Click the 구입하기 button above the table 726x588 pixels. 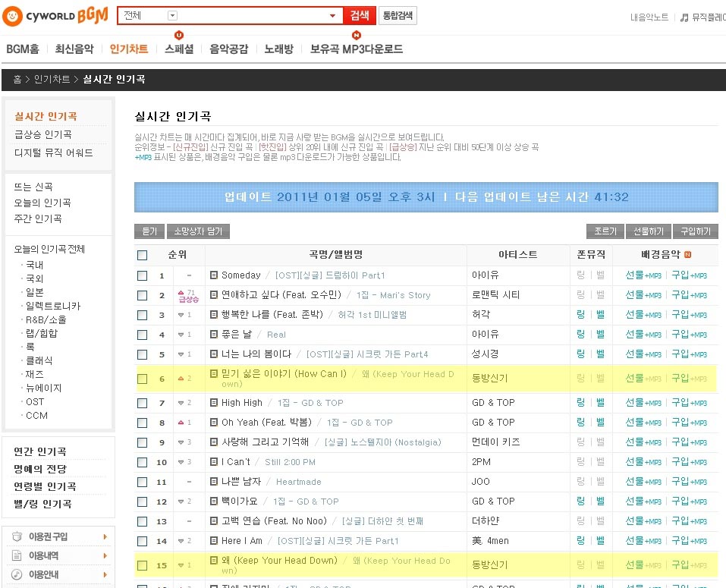[x=696, y=231]
